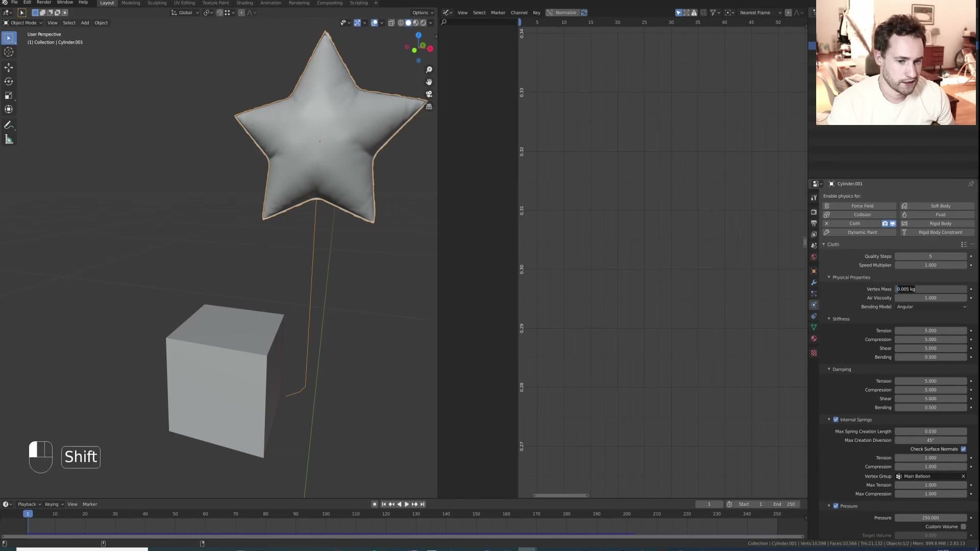This screenshot has height=551, width=980.
Task: Switch viewport to material preview shading
Action: coord(415,23)
